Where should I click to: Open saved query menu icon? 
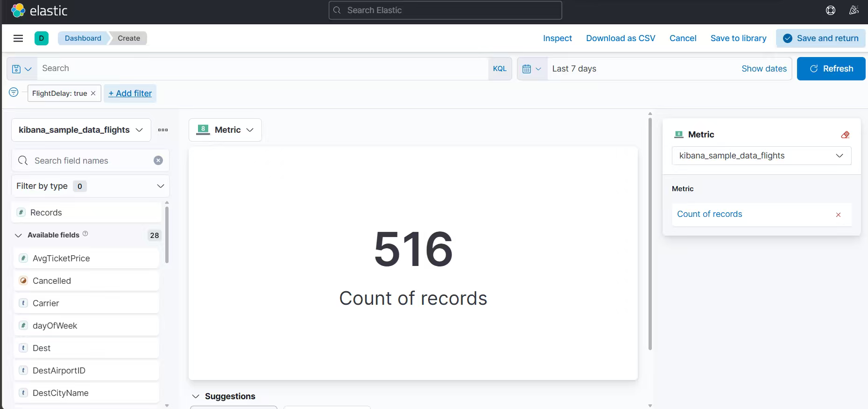(x=21, y=69)
